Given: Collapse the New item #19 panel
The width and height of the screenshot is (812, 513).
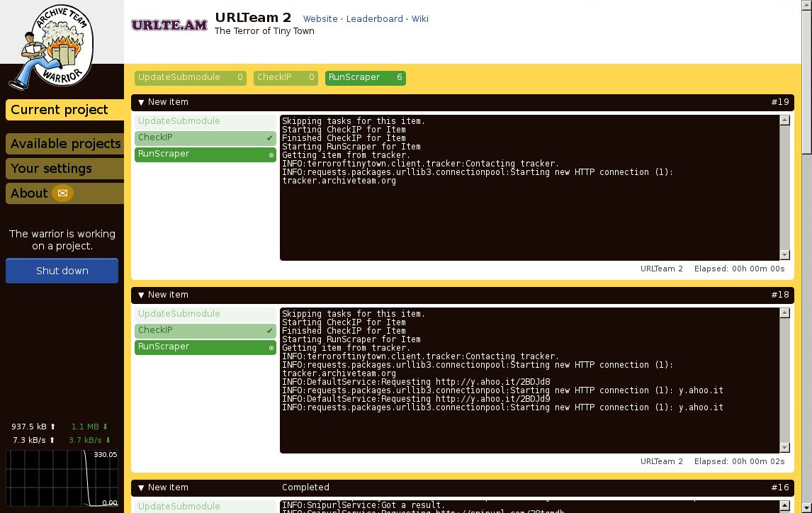Looking at the screenshot, I should click(141, 102).
